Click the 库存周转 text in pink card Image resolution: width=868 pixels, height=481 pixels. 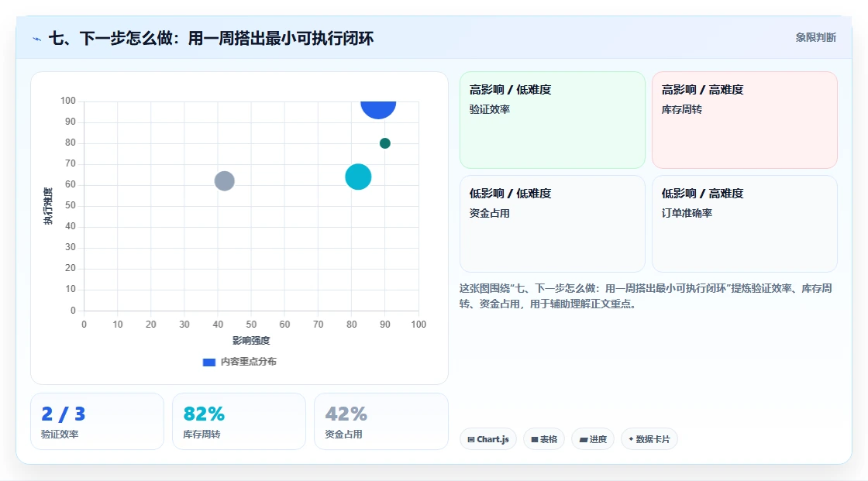681,109
